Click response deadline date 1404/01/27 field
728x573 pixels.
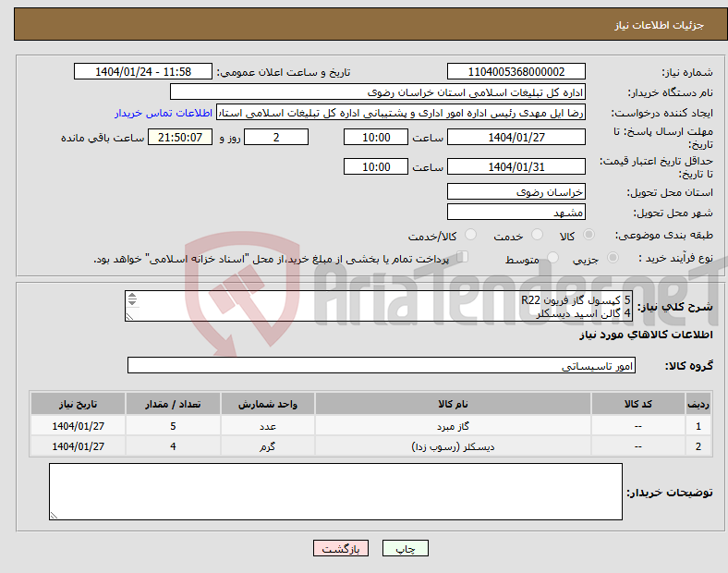coord(516,137)
